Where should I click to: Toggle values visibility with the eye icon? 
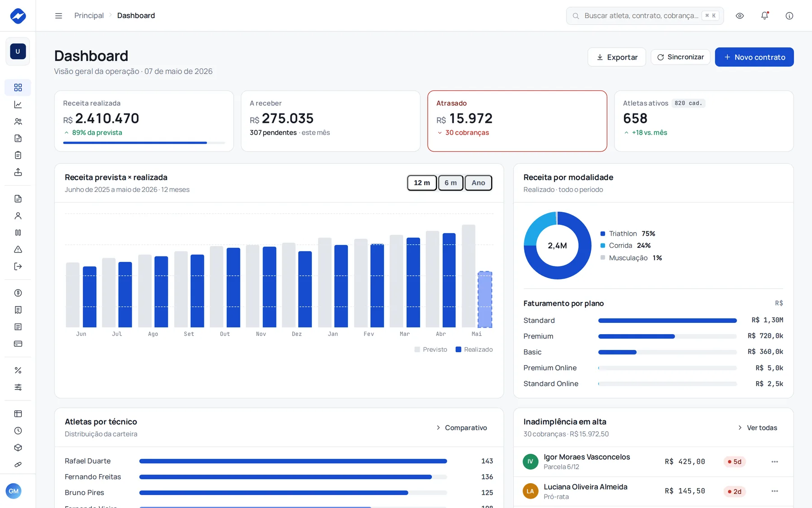point(740,16)
